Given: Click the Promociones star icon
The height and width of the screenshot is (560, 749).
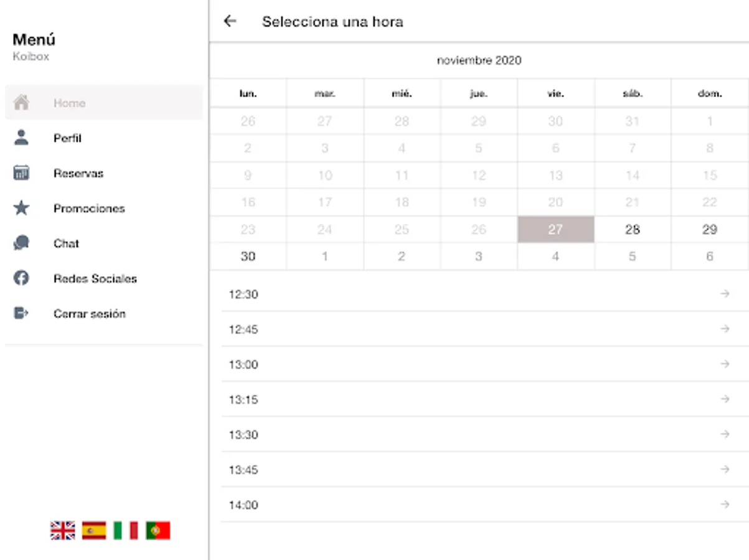Looking at the screenshot, I should pos(21,208).
